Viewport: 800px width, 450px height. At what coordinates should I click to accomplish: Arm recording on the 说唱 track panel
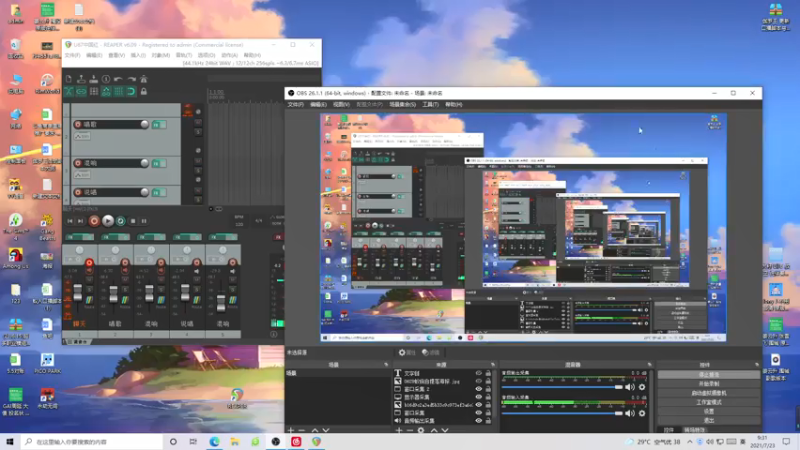tap(78, 192)
